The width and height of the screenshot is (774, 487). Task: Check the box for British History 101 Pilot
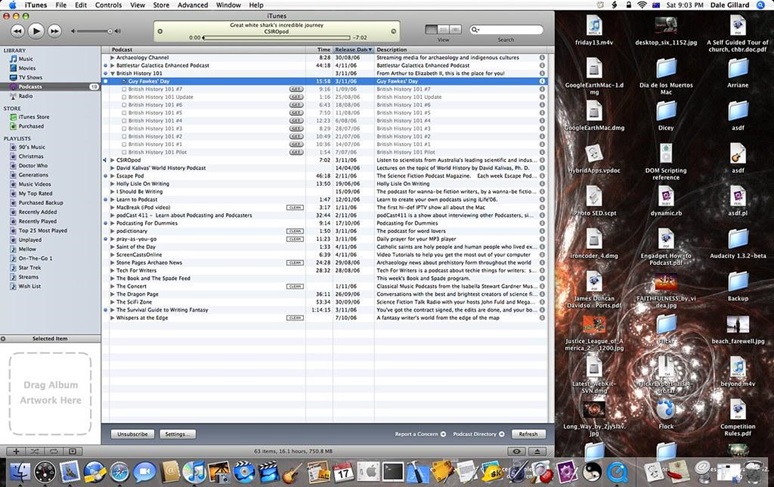124,152
